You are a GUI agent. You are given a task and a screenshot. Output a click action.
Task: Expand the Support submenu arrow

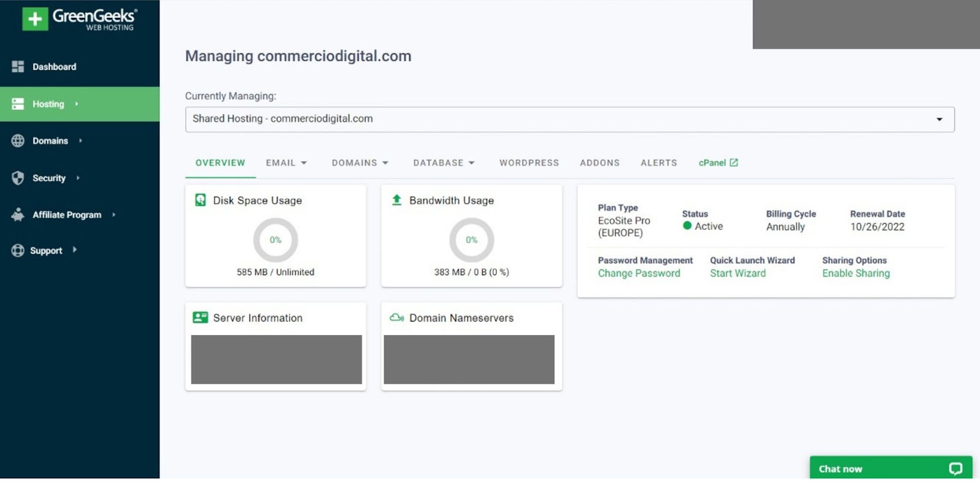75,250
